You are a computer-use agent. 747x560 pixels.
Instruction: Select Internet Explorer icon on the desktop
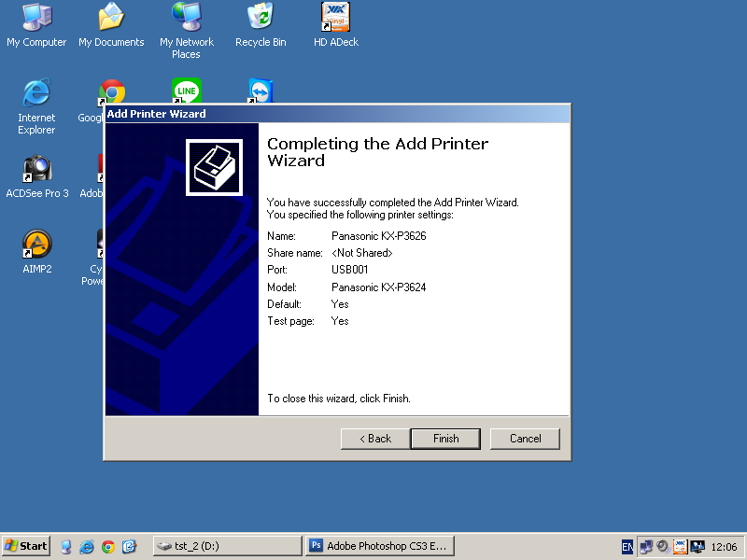point(36,106)
